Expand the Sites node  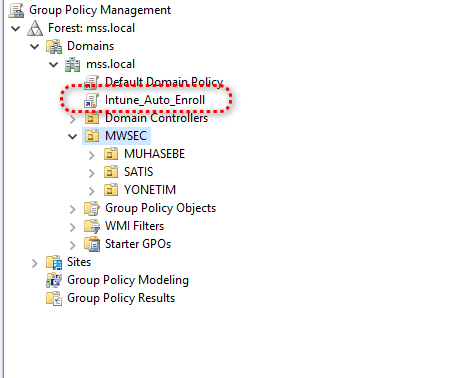tap(35, 263)
